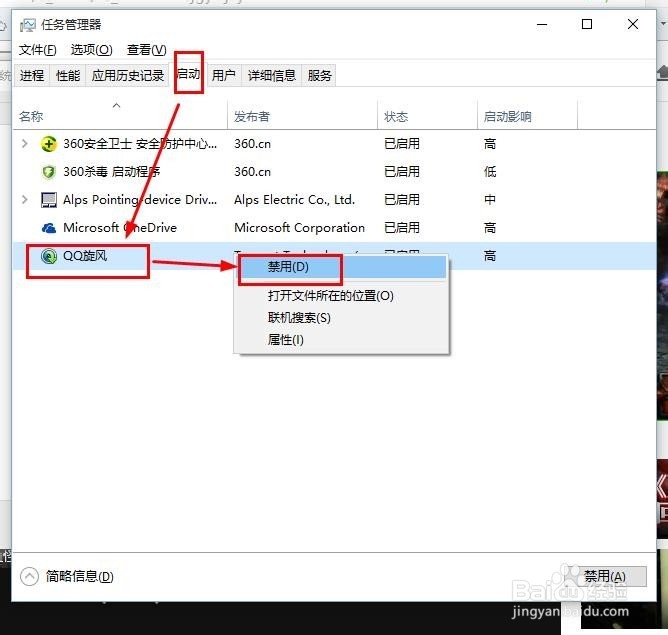668x635 pixels.
Task: Click the 简略信息(D) link
Action: pos(80,577)
